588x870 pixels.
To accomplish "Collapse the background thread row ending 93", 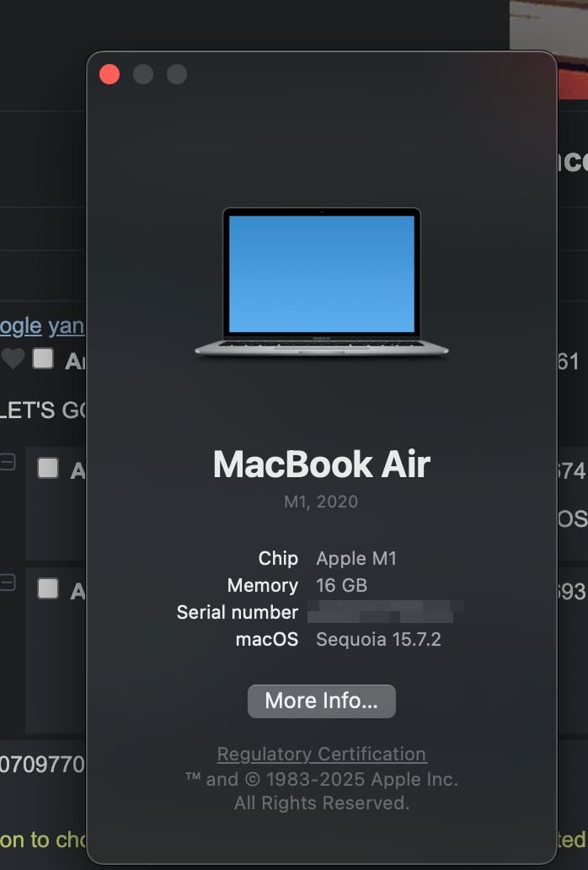I will click(8, 582).
